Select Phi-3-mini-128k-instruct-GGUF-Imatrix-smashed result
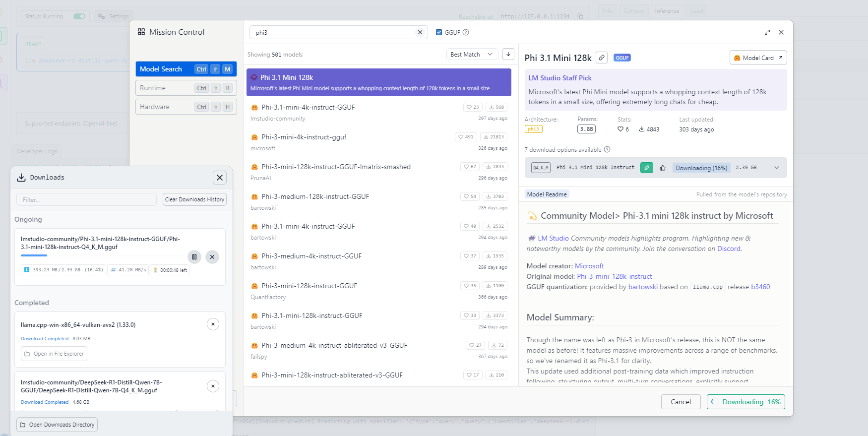The image size is (868, 436). (x=379, y=172)
